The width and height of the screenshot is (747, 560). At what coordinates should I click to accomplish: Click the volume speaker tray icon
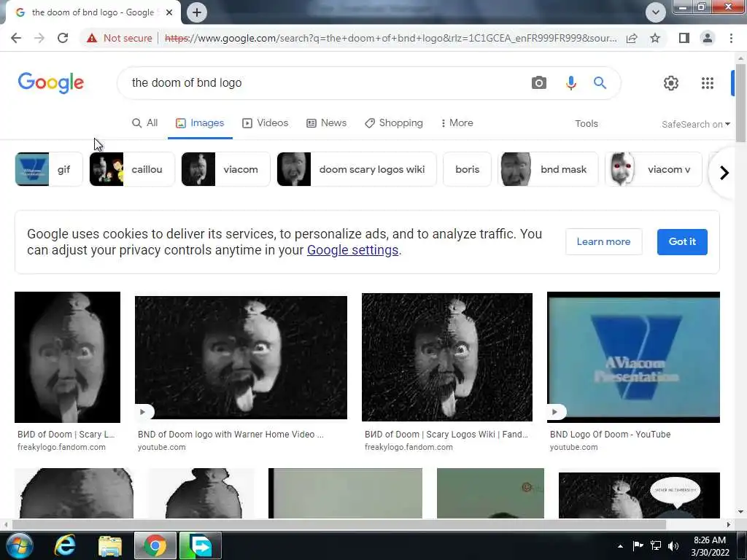(673, 545)
